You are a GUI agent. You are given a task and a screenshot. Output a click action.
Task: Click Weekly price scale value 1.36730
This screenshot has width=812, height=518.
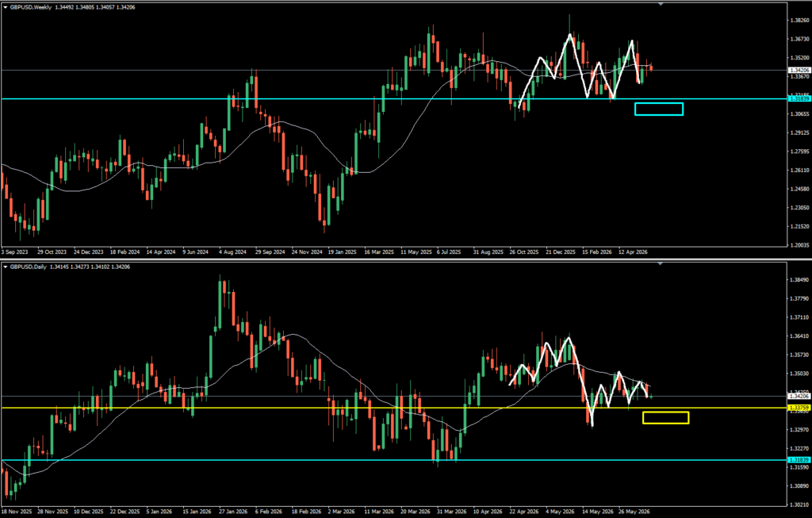point(800,39)
